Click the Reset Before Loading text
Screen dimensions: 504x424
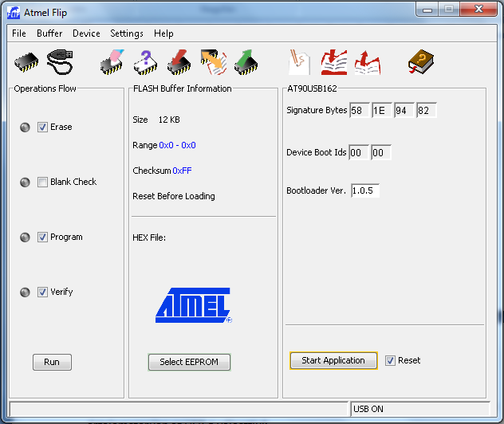(x=174, y=196)
